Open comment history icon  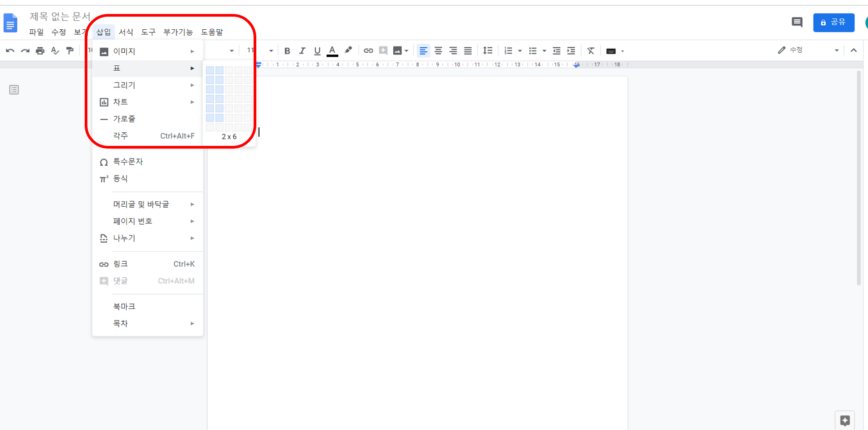(x=797, y=23)
